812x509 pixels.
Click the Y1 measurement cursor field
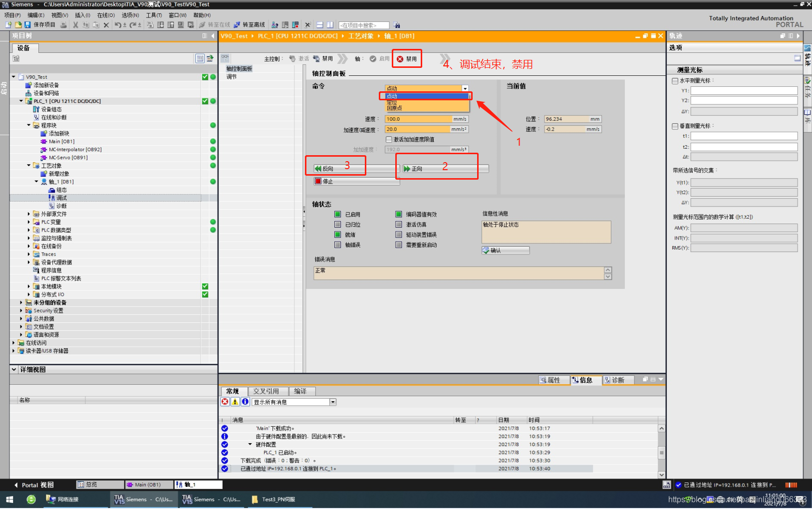[x=744, y=90]
